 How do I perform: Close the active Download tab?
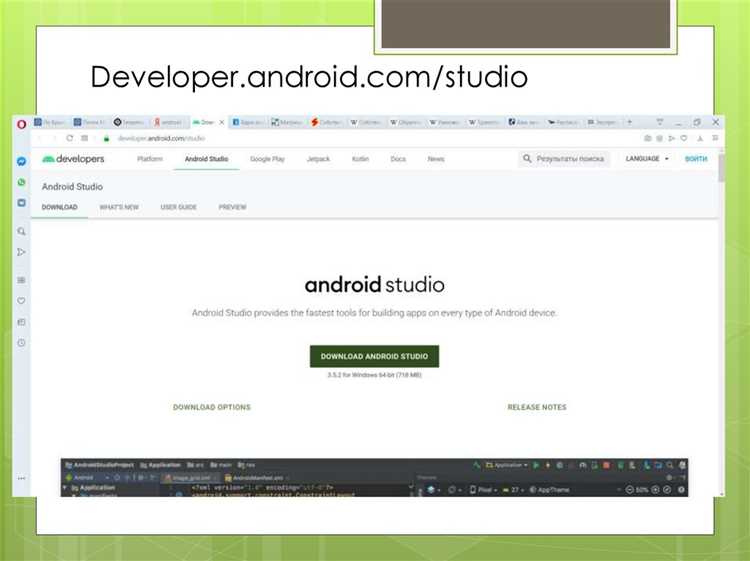(221, 122)
